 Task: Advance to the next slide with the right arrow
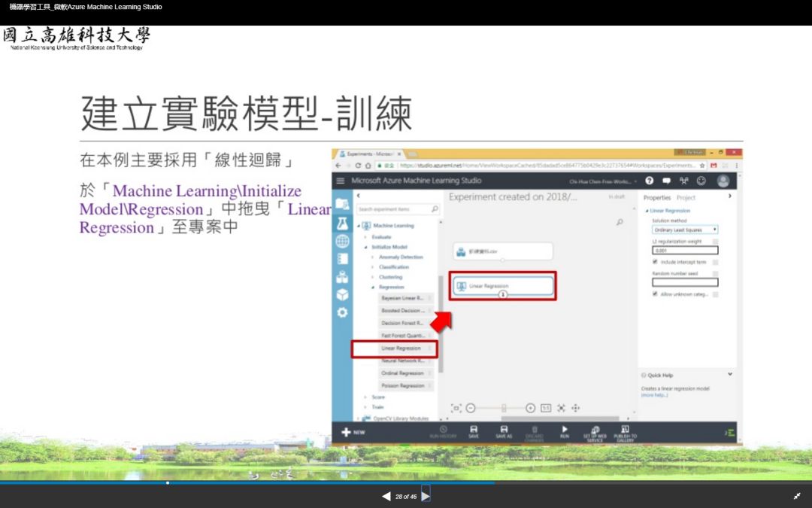(426, 496)
